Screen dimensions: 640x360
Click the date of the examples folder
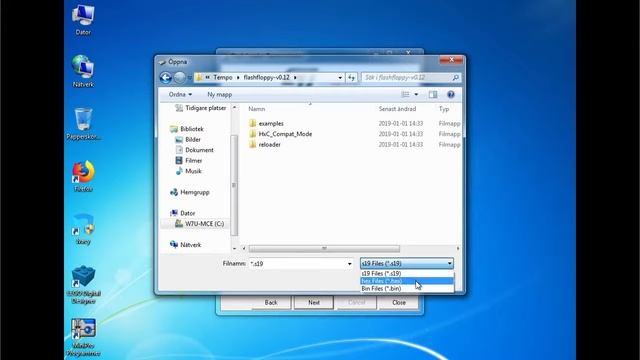(x=400, y=123)
